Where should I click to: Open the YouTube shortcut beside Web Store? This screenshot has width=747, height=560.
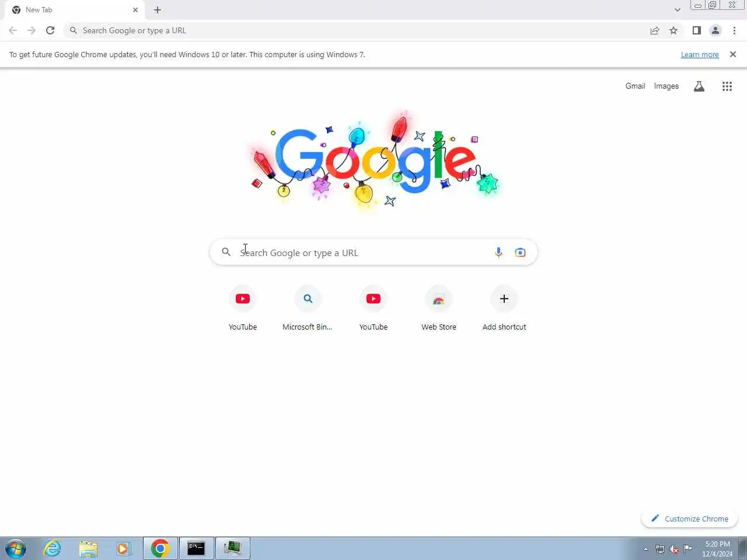pos(373,309)
